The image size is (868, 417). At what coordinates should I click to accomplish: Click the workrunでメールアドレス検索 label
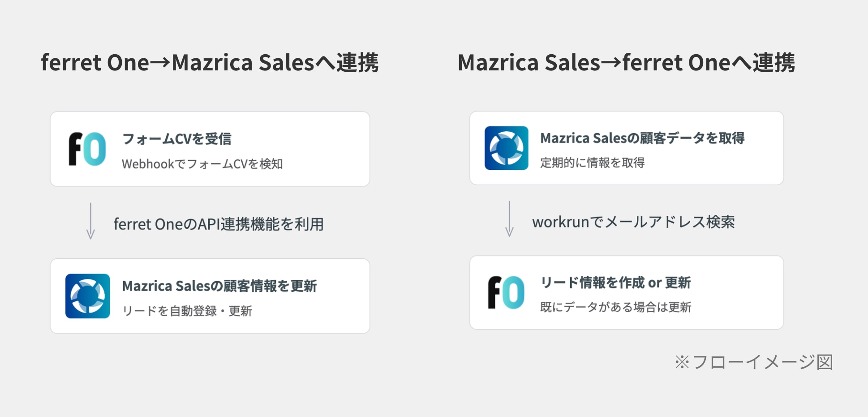pos(633,222)
